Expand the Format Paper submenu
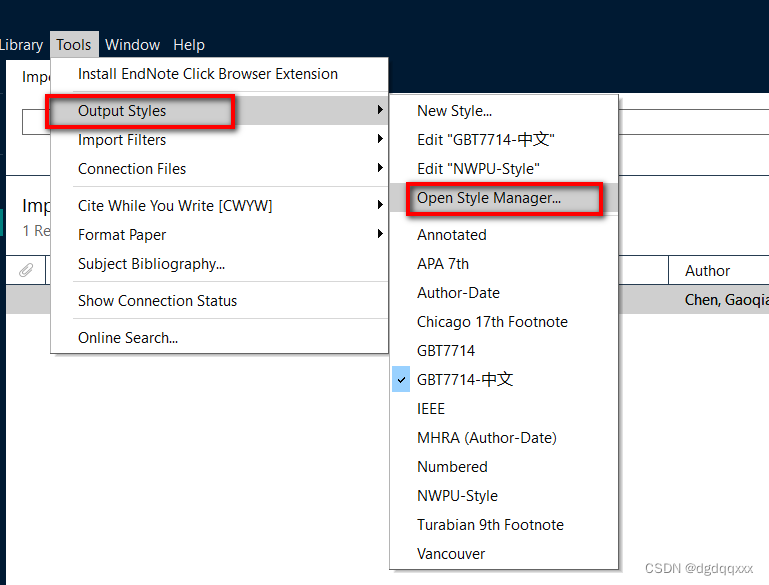The height and width of the screenshot is (585, 769). [x=219, y=234]
